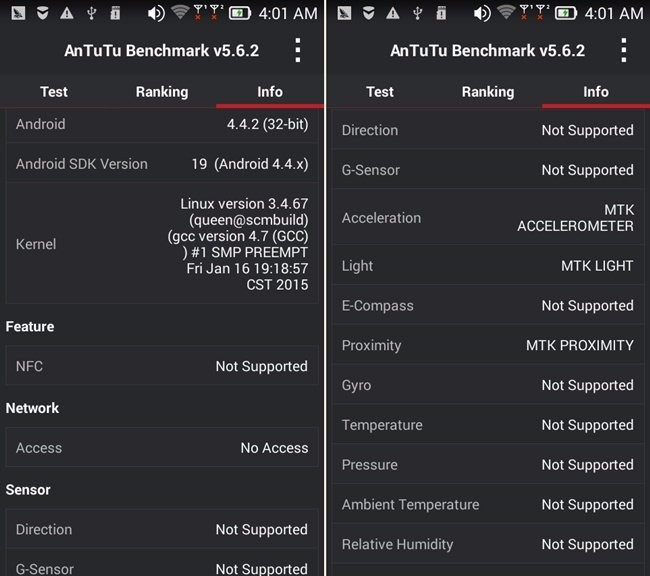This screenshot has width=650, height=576.
Task: Switch to Test tab on left screen
Action: (54, 91)
